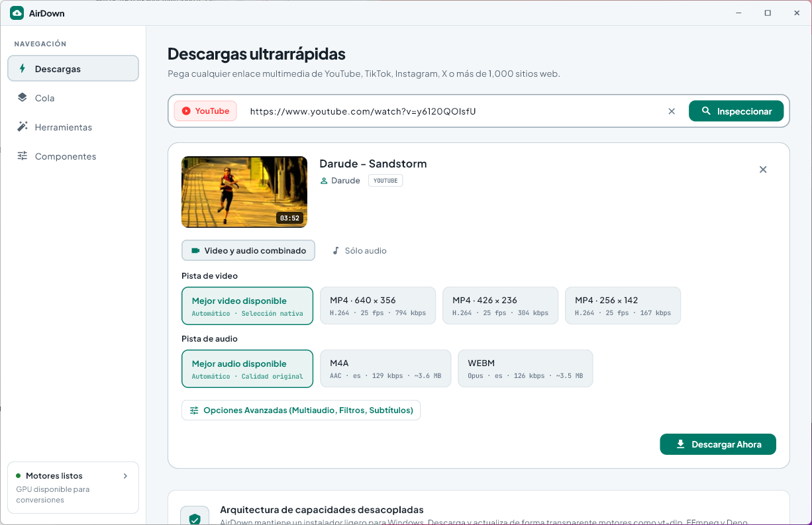Click the 03:52 duration badge
This screenshot has width=812, height=525.
tap(289, 218)
